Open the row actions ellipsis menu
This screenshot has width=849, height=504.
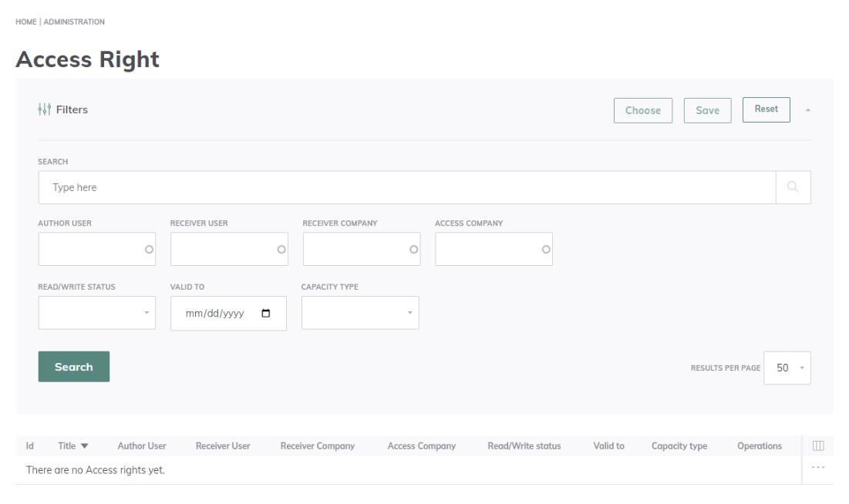coord(817,465)
